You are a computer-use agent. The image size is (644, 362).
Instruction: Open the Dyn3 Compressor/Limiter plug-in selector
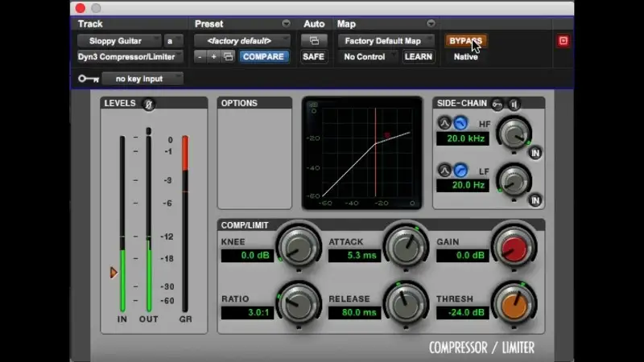(130, 57)
